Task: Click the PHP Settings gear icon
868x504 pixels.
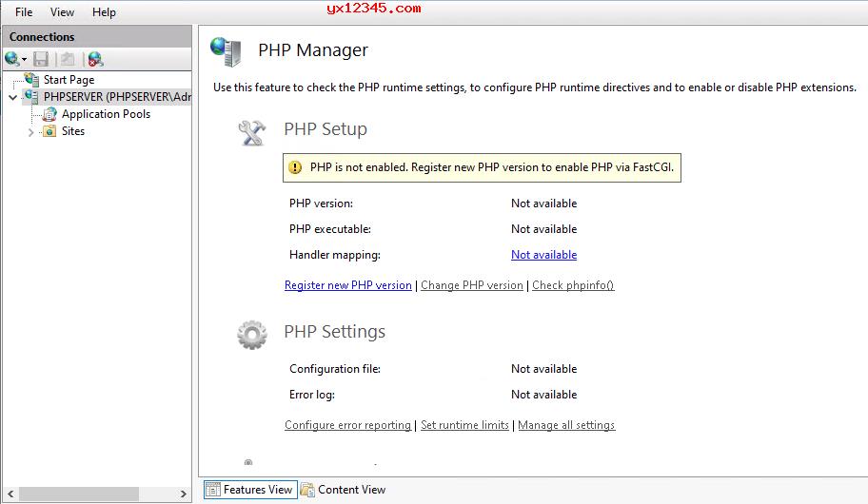Action: [x=252, y=335]
